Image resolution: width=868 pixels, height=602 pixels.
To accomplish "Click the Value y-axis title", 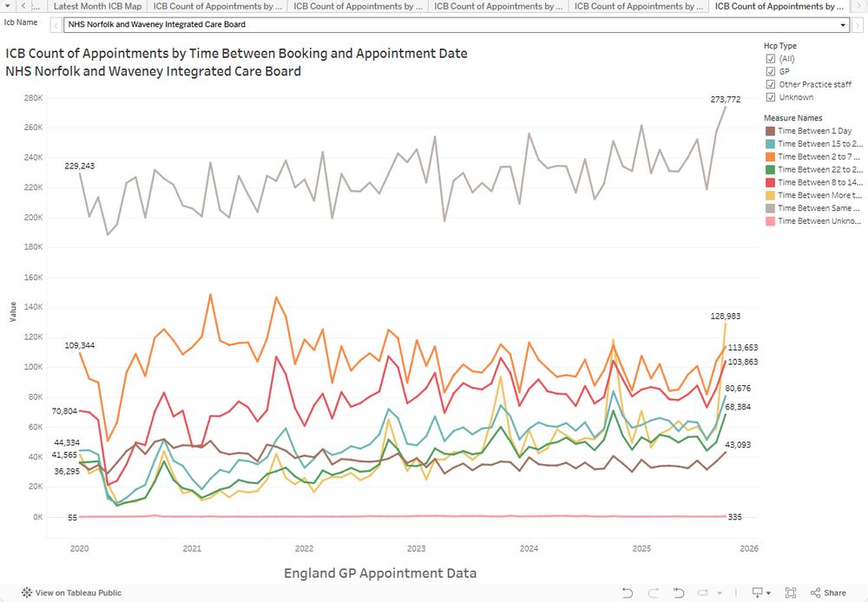I will pos(13,312).
